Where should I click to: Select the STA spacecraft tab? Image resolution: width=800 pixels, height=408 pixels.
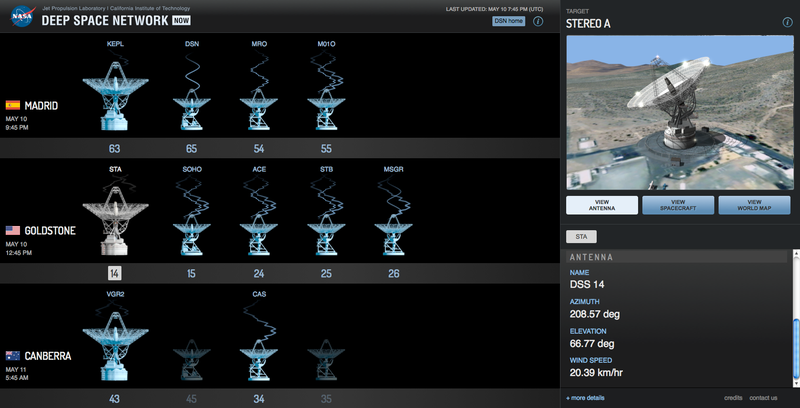pyautogui.click(x=581, y=237)
